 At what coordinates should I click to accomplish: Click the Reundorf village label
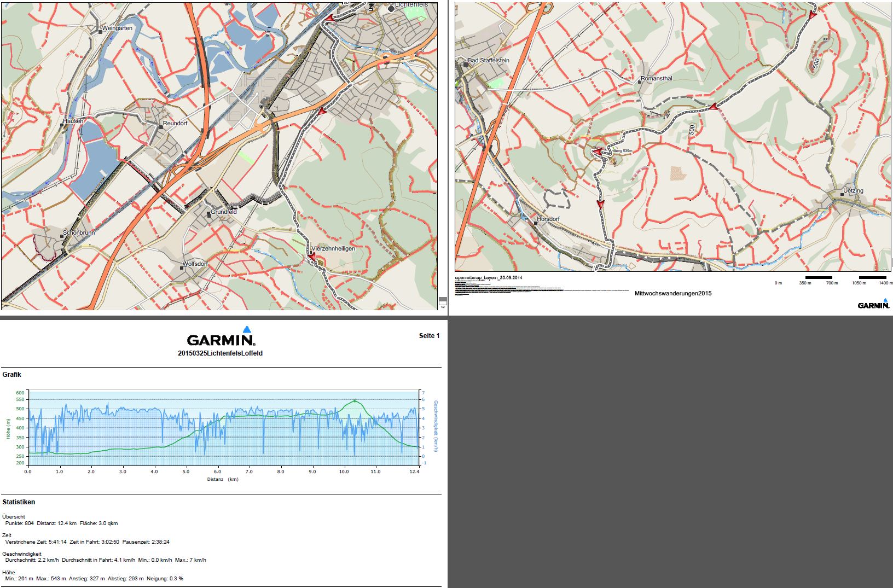click(x=175, y=124)
